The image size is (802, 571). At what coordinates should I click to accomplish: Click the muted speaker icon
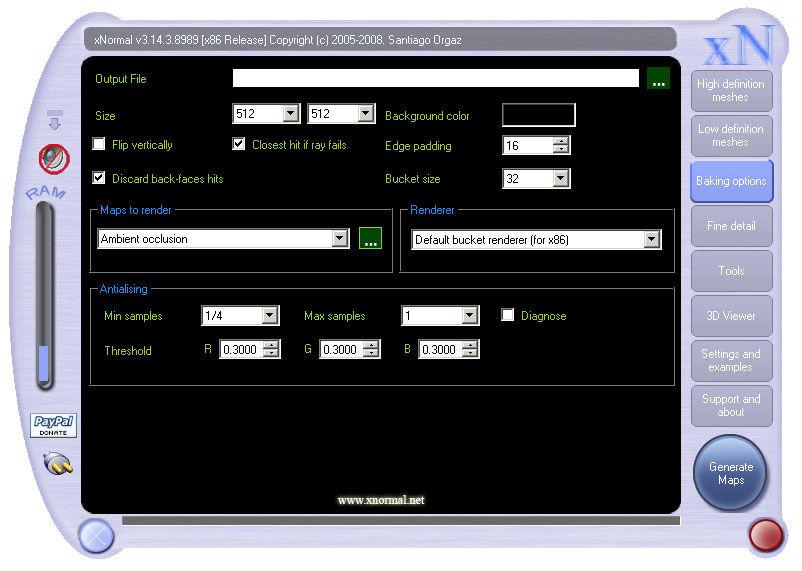54,158
